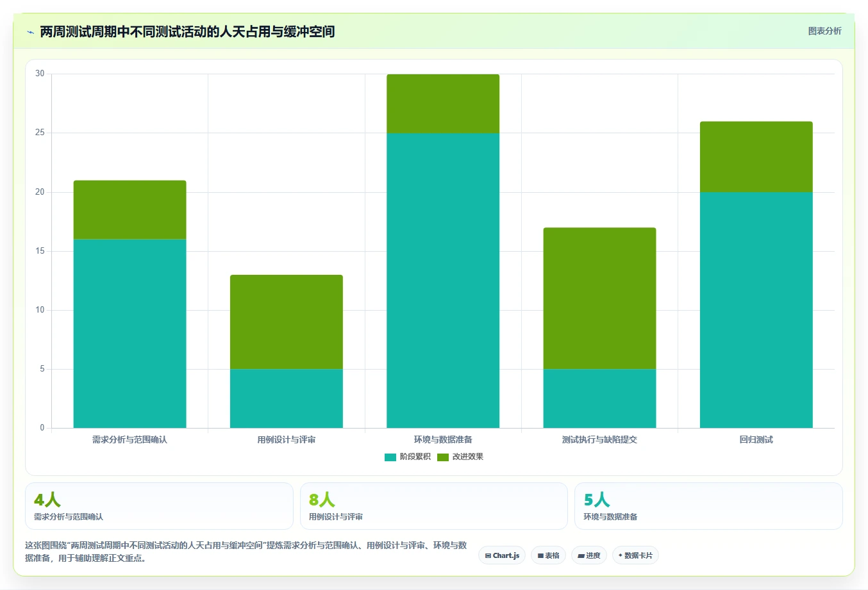Click the lightning icon beside the chart title

coord(30,32)
